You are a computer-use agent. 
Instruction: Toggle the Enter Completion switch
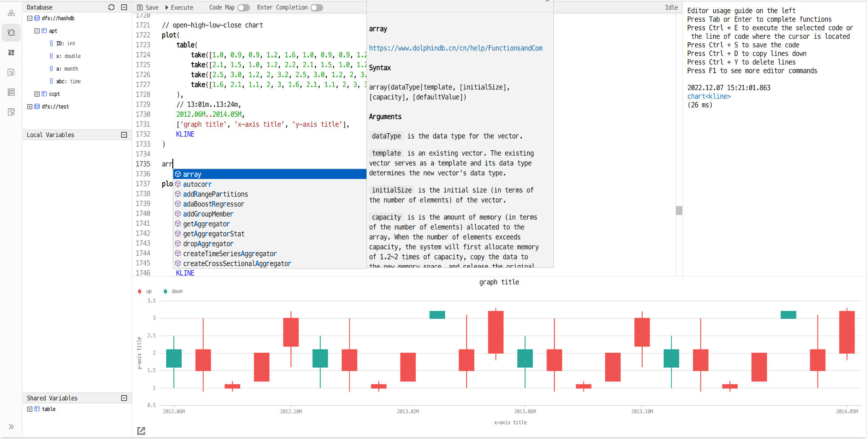pyautogui.click(x=317, y=7)
